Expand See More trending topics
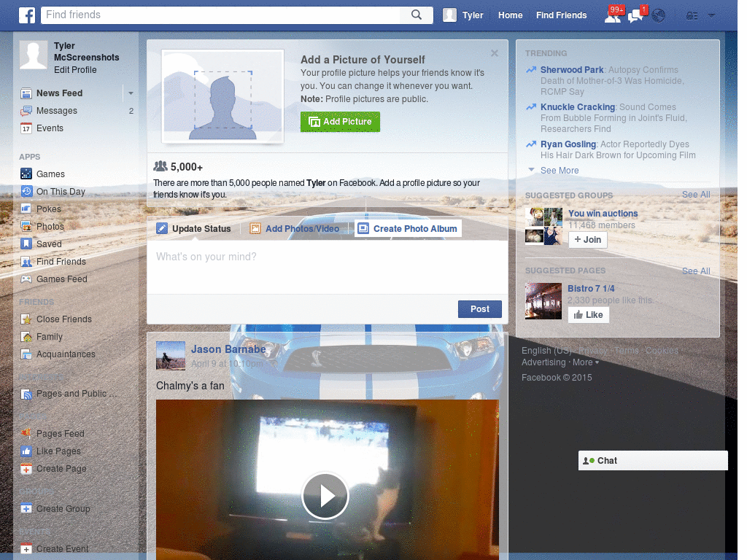 pyautogui.click(x=560, y=171)
